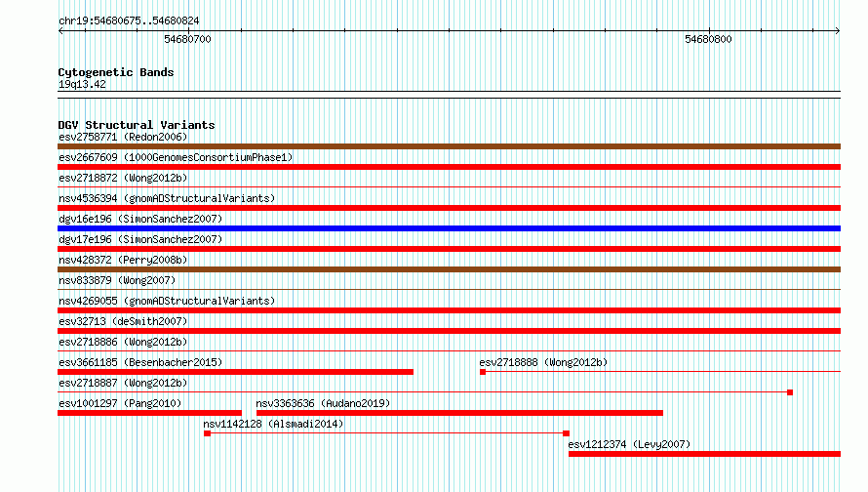Click the left arrow of the ruler
This screenshot has height=492, width=868.
[60, 31]
